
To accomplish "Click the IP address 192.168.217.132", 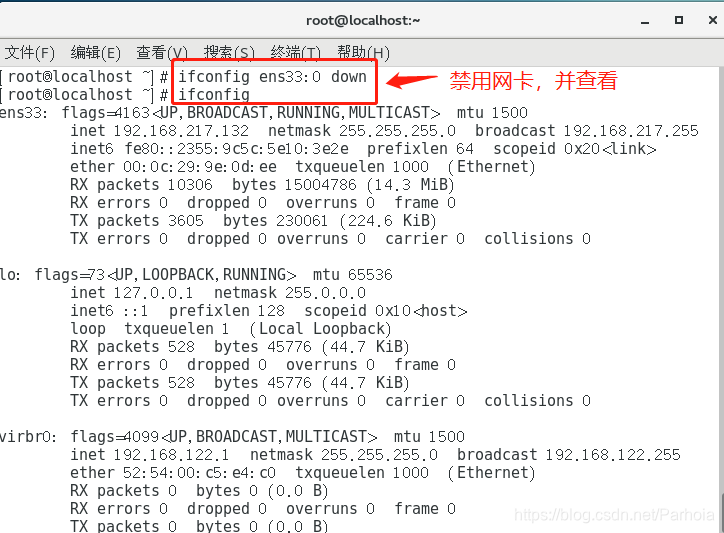I will (x=181, y=131).
